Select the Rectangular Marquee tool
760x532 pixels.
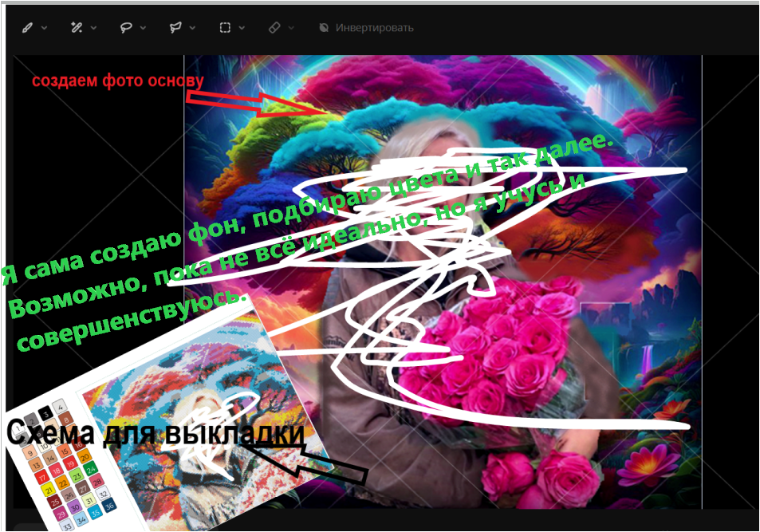tap(225, 28)
